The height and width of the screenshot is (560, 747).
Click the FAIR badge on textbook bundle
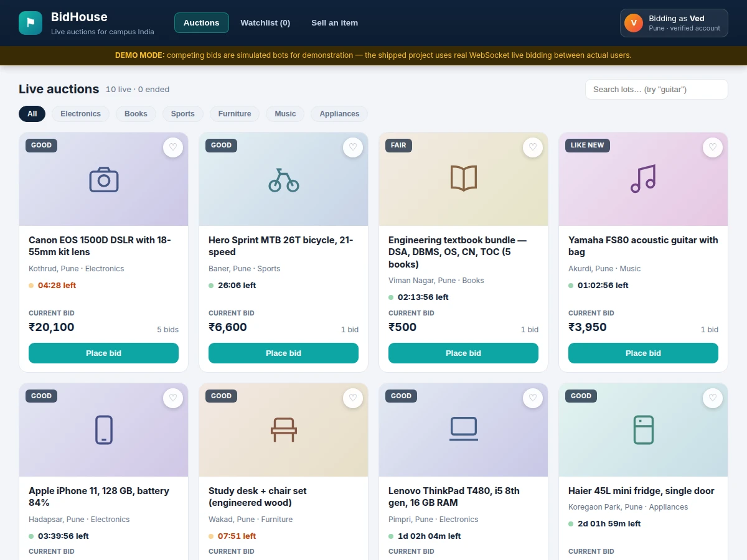pyautogui.click(x=398, y=145)
